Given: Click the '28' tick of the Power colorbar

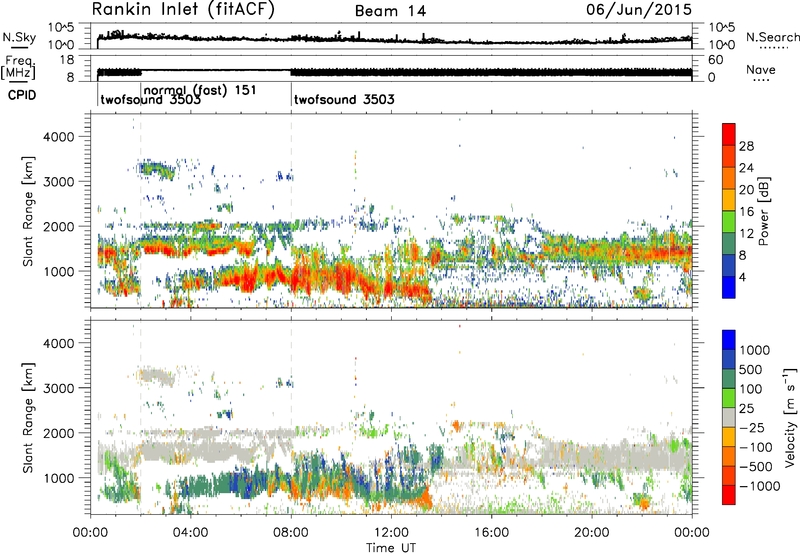Looking at the screenshot, I should tap(746, 146).
